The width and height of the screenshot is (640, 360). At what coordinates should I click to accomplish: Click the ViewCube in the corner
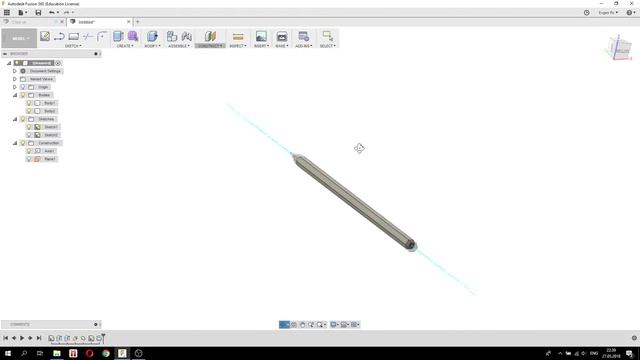click(x=619, y=47)
